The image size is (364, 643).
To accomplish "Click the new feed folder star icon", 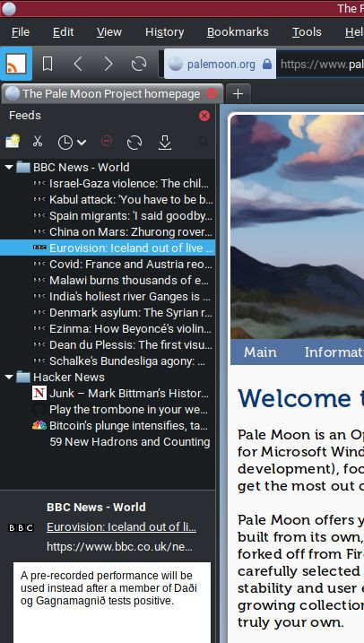I will click(x=13, y=142).
